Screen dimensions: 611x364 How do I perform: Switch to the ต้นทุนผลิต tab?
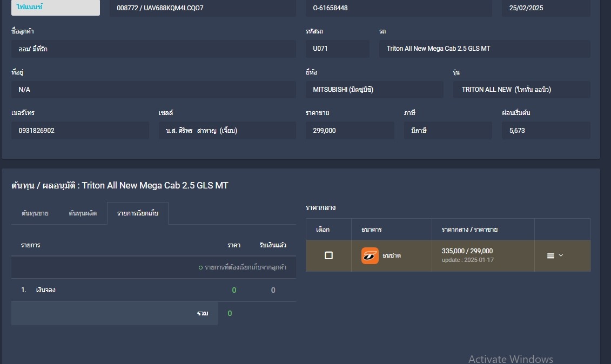pyautogui.click(x=83, y=213)
